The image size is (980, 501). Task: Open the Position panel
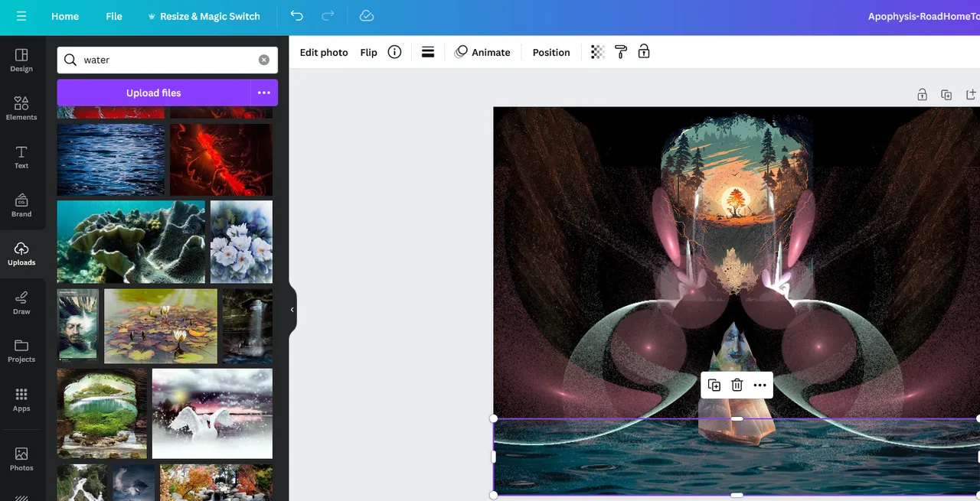click(x=551, y=52)
